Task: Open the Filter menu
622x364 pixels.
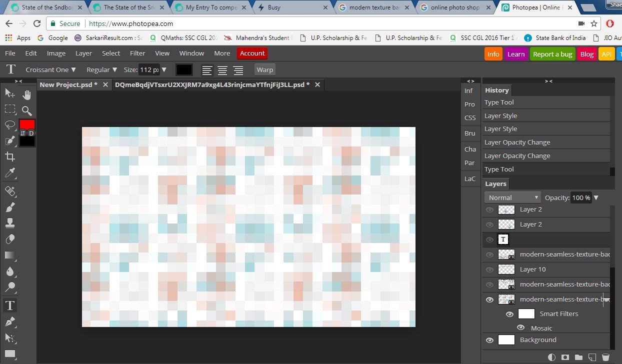Action: [x=137, y=53]
